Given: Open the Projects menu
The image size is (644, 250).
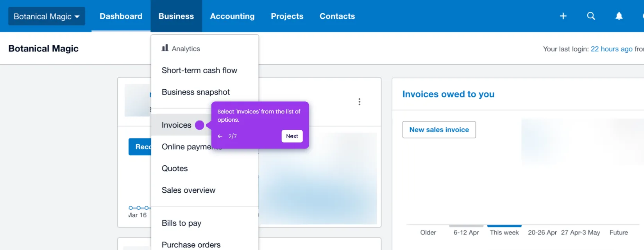Looking at the screenshot, I should pyautogui.click(x=287, y=16).
